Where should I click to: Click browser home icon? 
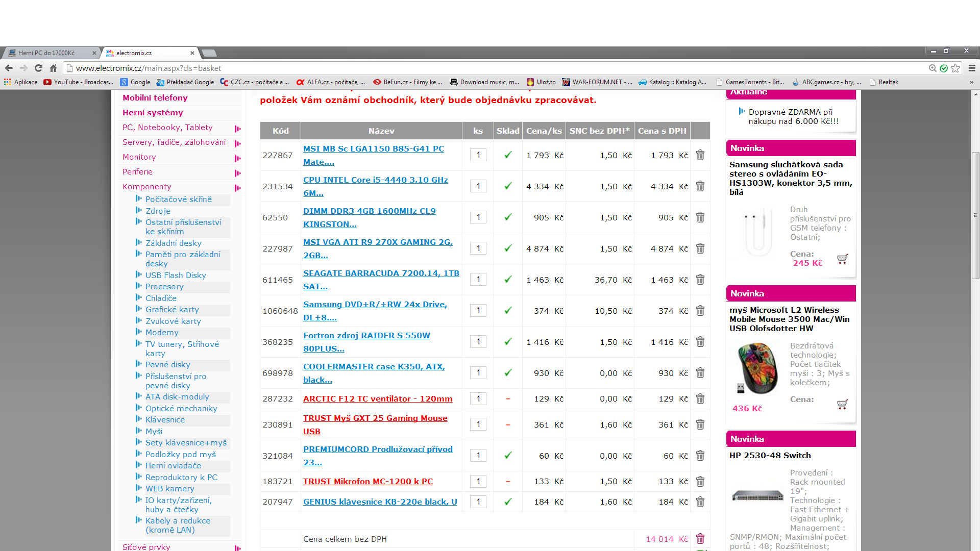point(53,68)
